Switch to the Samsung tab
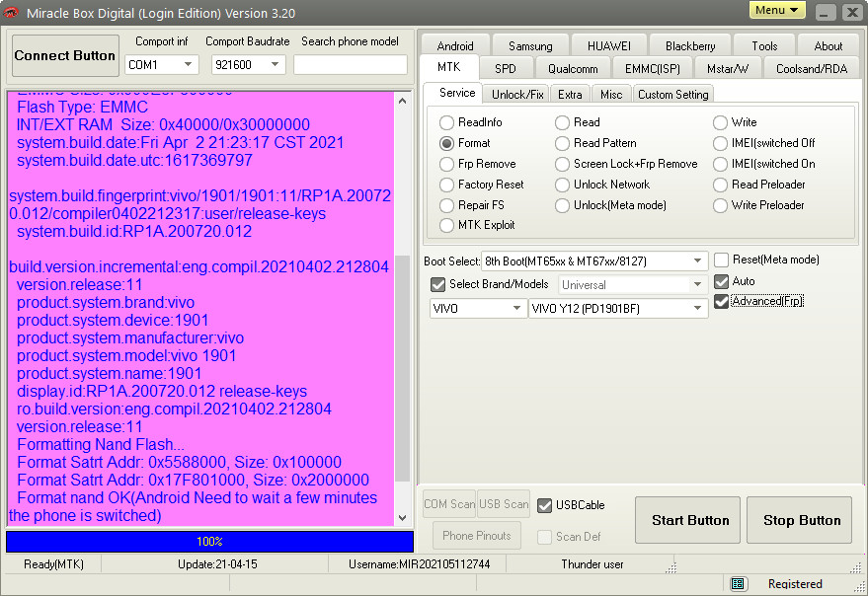This screenshot has height=596, width=868. tap(530, 46)
